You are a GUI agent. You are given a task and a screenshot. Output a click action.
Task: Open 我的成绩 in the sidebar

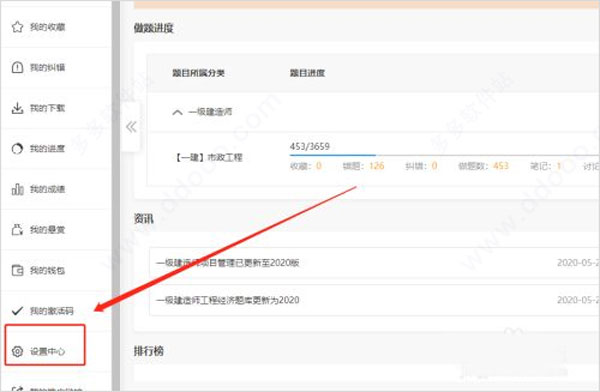47,189
